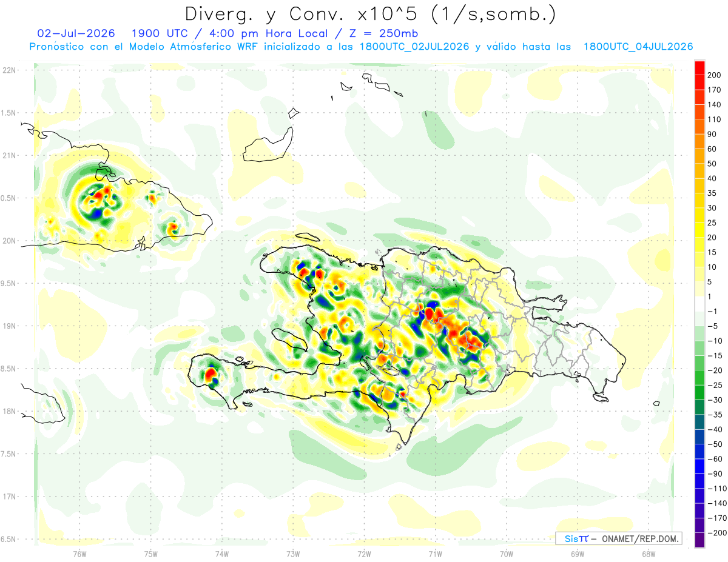The image size is (728, 562).
Task: Click the "20N" latitude label
Action: [9, 241]
